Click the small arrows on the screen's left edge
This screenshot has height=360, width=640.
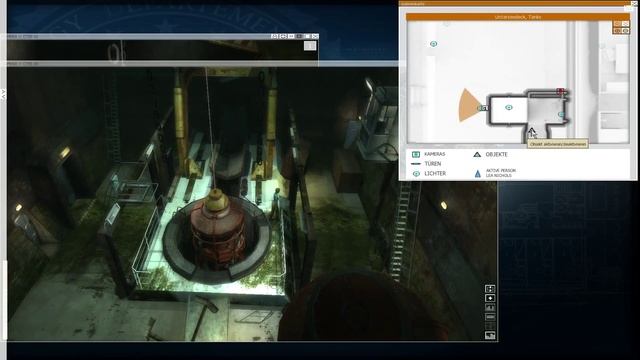coord(3,94)
